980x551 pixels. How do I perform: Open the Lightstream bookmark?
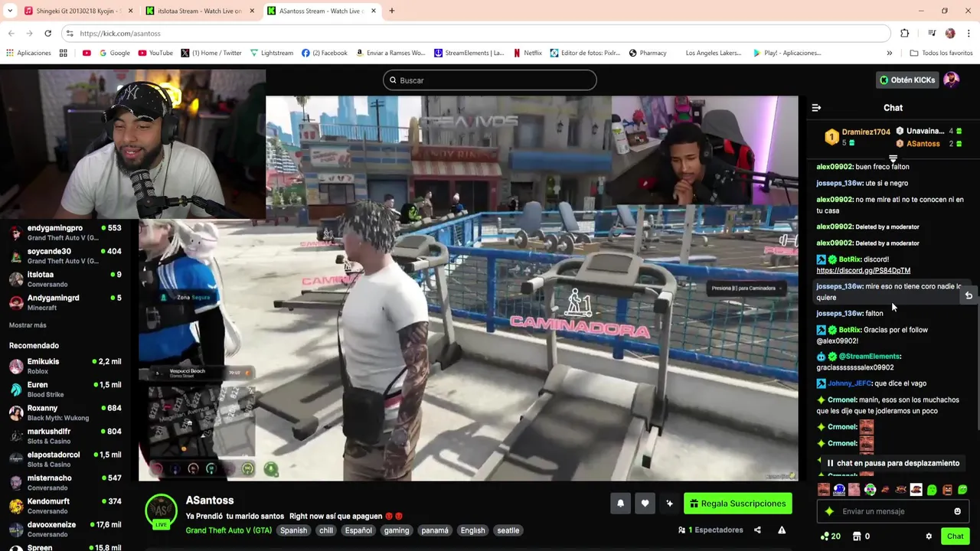pos(272,53)
